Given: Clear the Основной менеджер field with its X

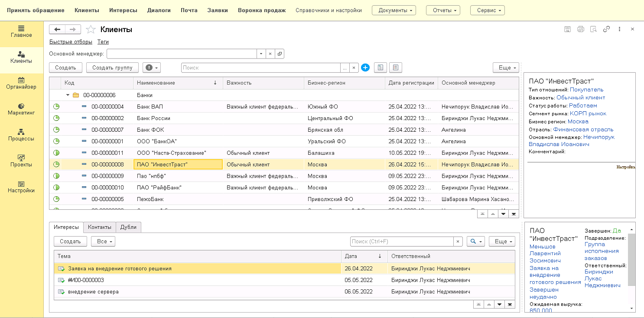Looking at the screenshot, I should click(x=270, y=54).
